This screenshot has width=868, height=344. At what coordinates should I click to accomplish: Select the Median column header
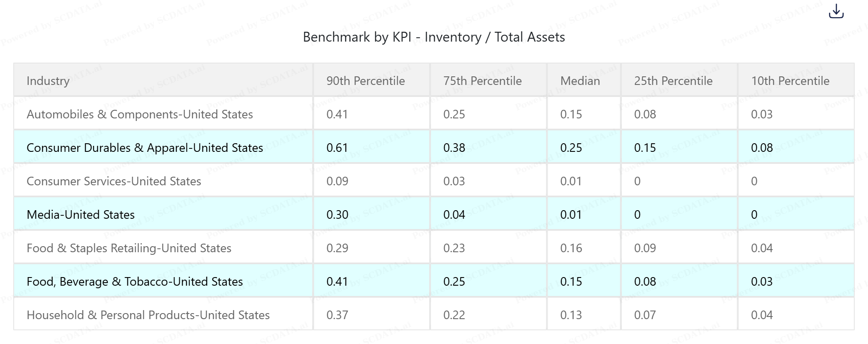[580, 81]
